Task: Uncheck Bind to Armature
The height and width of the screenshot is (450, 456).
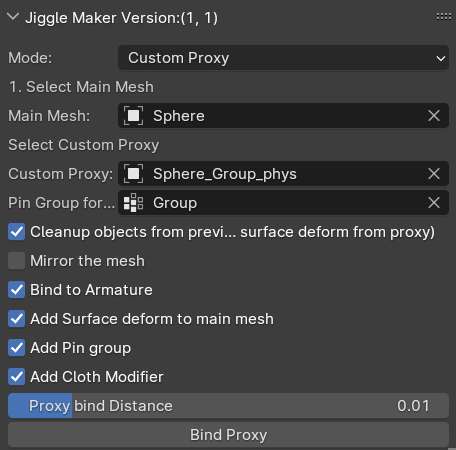Action: click(17, 290)
